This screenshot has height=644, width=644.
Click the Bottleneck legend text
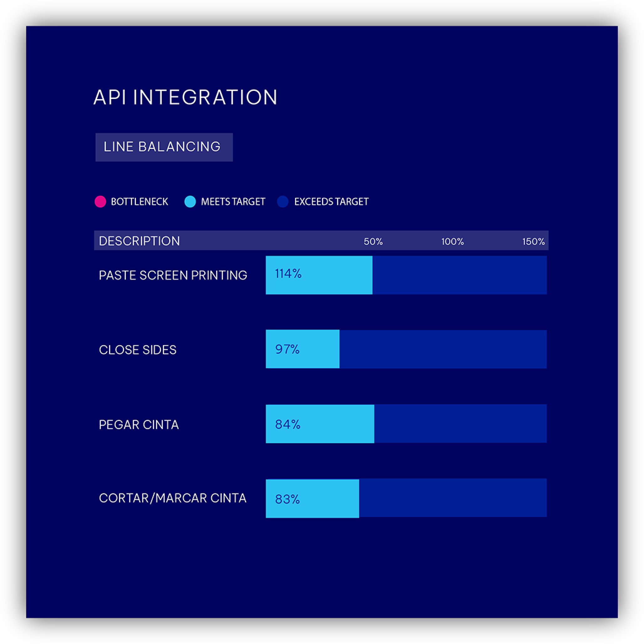pos(139,202)
